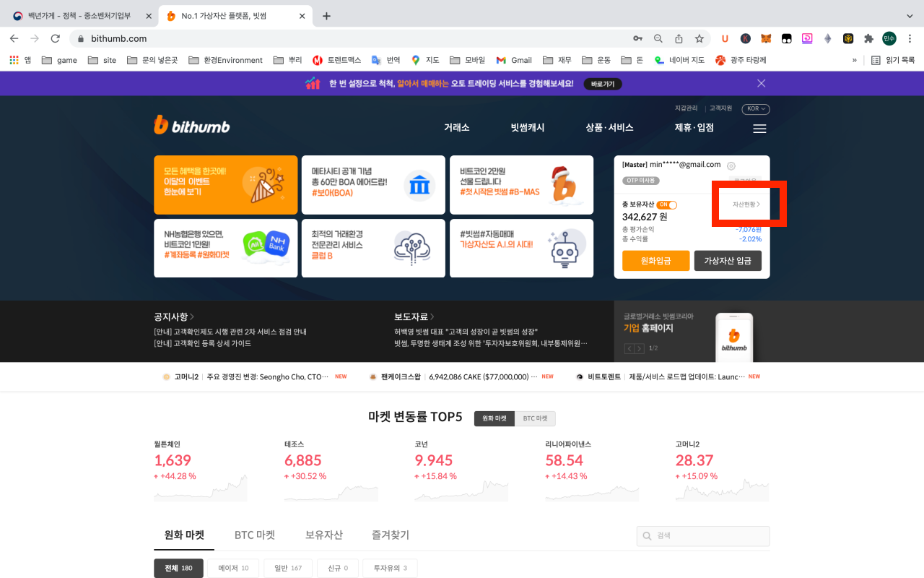Select the BTC 마켓 toggle in TOP5
924x578 pixels.
pos(535,418)
